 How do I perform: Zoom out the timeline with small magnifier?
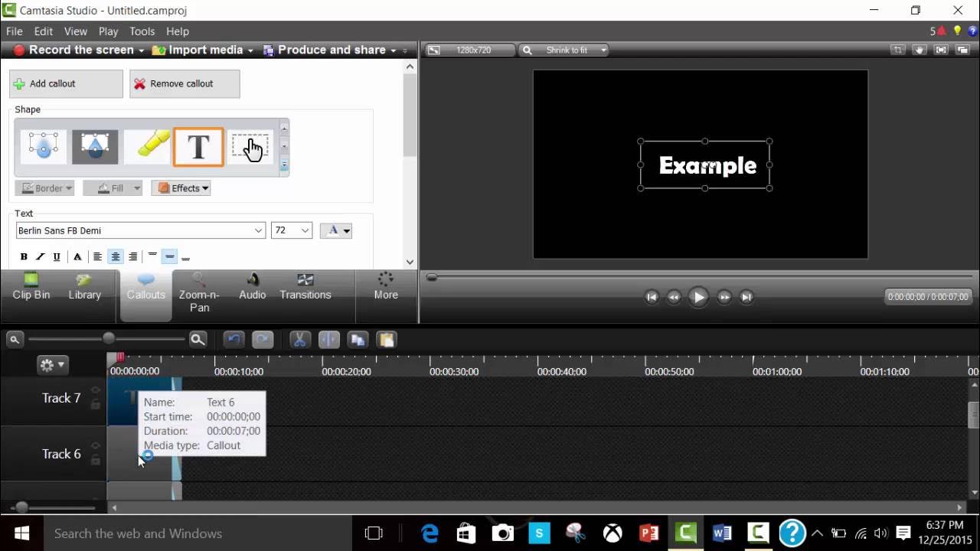[15, 339]
